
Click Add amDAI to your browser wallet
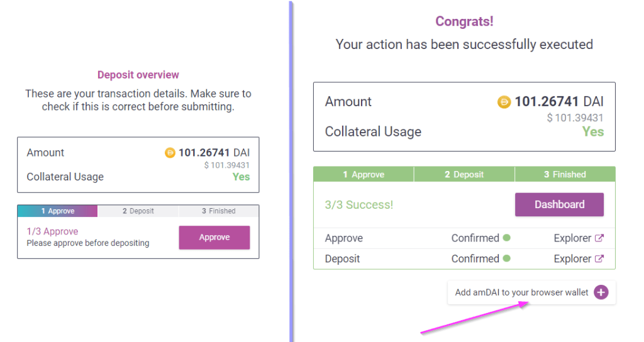[522, 292]
